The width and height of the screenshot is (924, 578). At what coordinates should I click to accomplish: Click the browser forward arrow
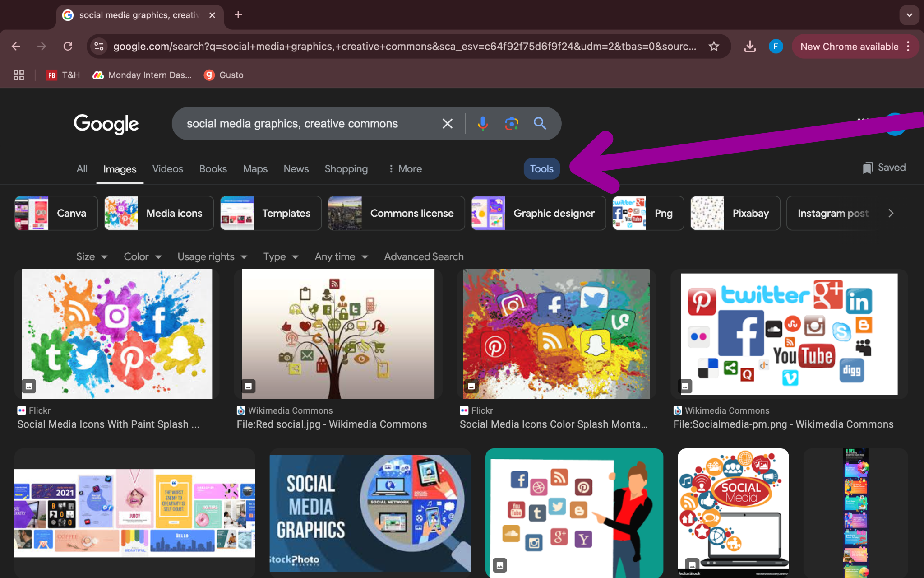pyautogui.click(x=42, y=46)
